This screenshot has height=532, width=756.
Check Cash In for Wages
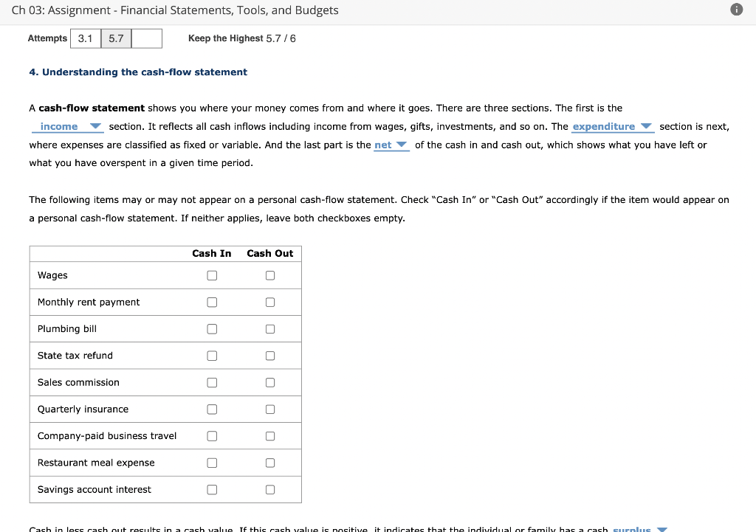(x=212, y=274)
